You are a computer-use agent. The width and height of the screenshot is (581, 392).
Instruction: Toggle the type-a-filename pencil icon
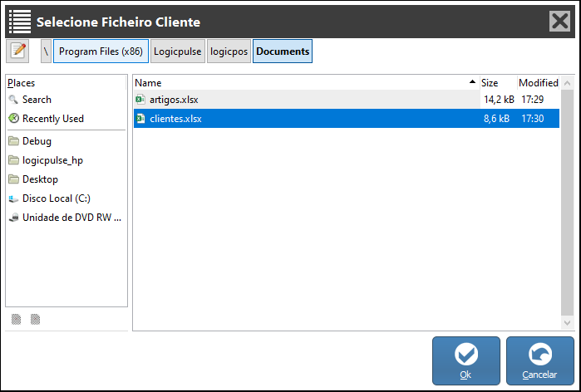pos(18,51)
